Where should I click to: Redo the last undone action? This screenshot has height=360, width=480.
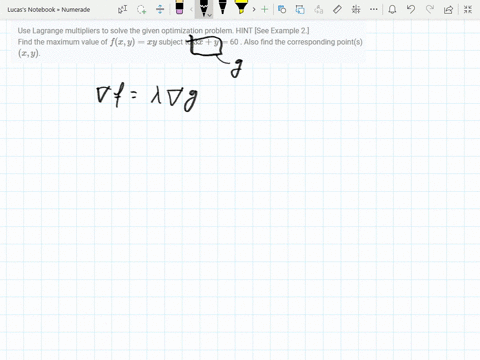pyautogui.click(x=430, y=9)
